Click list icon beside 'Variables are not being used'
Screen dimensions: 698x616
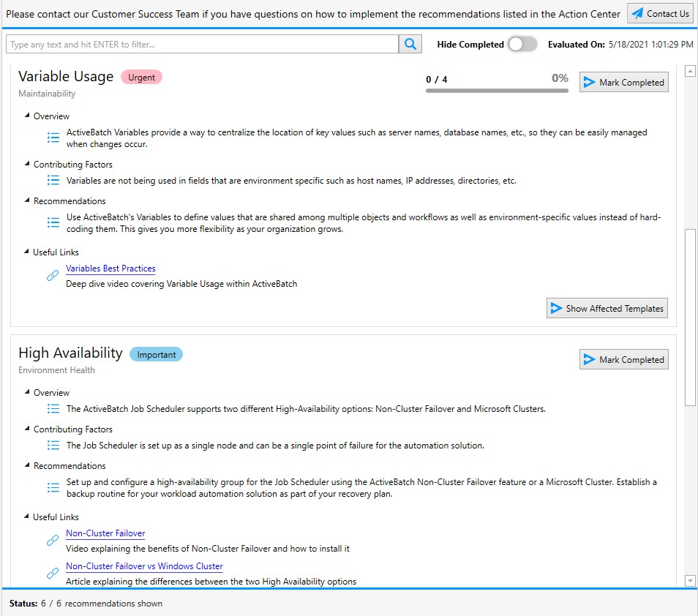[53, 180]
